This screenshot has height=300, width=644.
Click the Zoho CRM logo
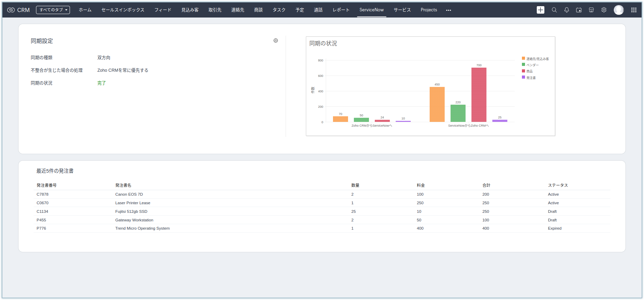pos(19,10)
